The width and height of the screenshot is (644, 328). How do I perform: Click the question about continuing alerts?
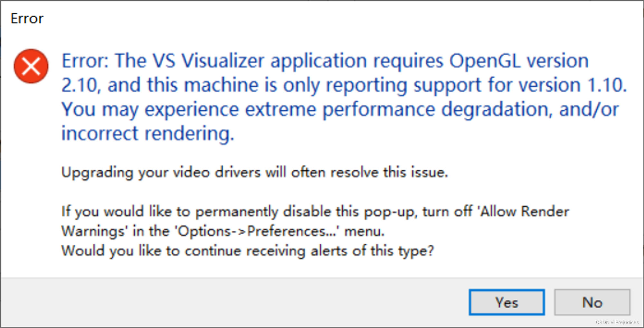click(247, 250)
